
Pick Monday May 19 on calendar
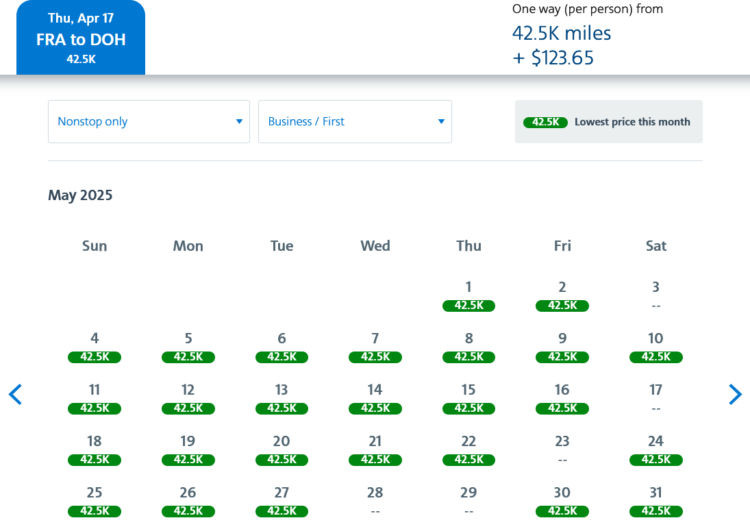[188, 449]
